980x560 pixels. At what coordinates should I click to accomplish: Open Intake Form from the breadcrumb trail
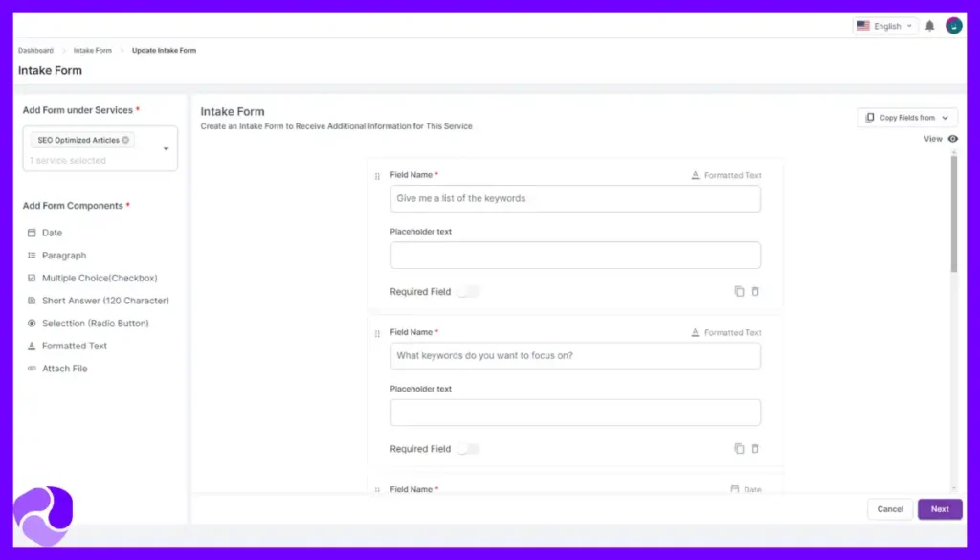click(x=92, y=50)
